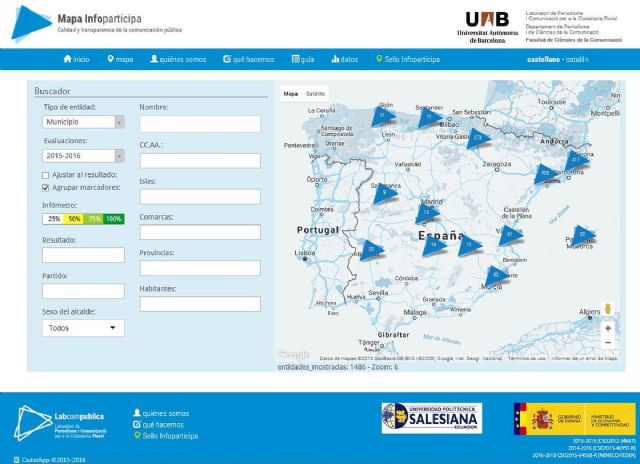Click the CiutatApp ©2015-2016 footer text
The width and height of the screenshot is (640, 464).
(53, 460)
